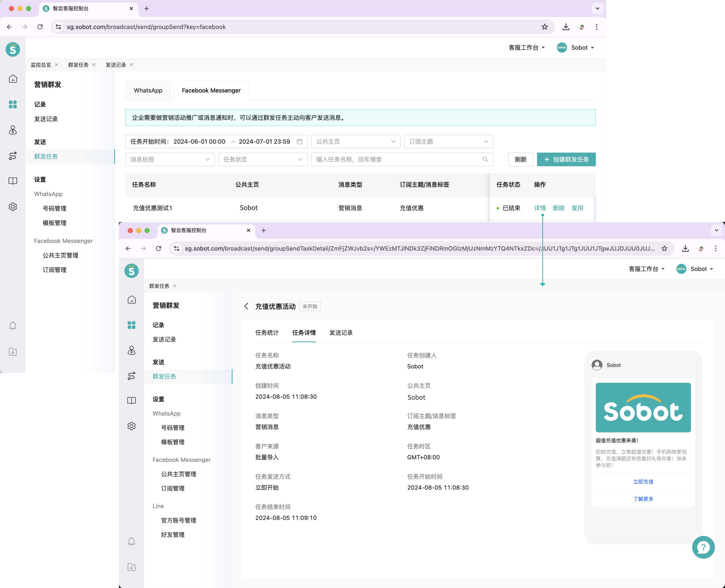Image resolution: width=725 pixels, height=588 pixels.
Task: Reload page in the front browser window
Action: point(159,248)
